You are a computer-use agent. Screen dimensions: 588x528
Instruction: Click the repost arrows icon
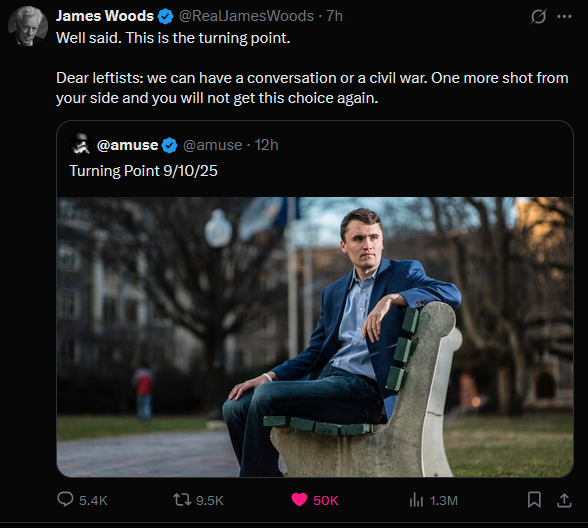click(x=182, y=500)
